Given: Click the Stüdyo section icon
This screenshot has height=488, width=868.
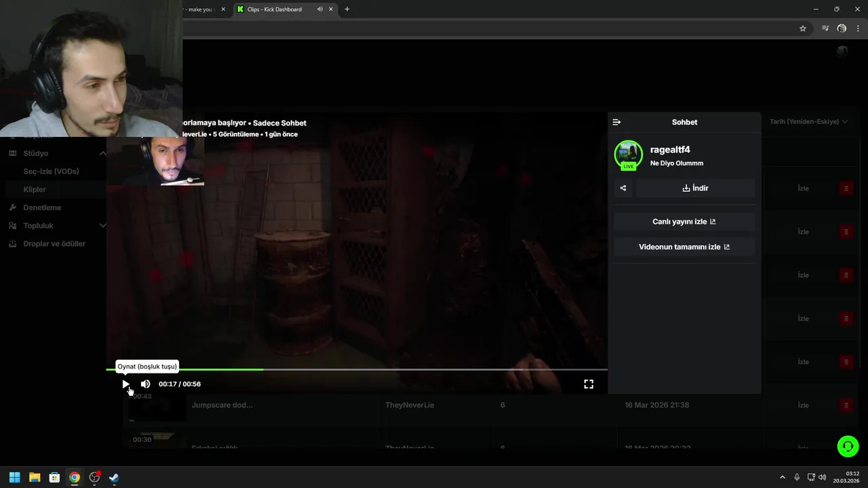Looking at the screenshot, I should (x=12, y=154).
